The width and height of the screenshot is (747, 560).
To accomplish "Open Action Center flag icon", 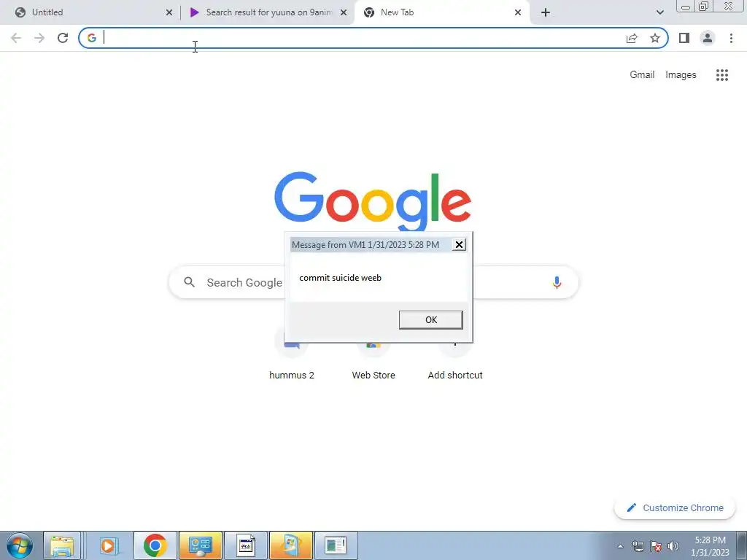I will coord(656,546).
